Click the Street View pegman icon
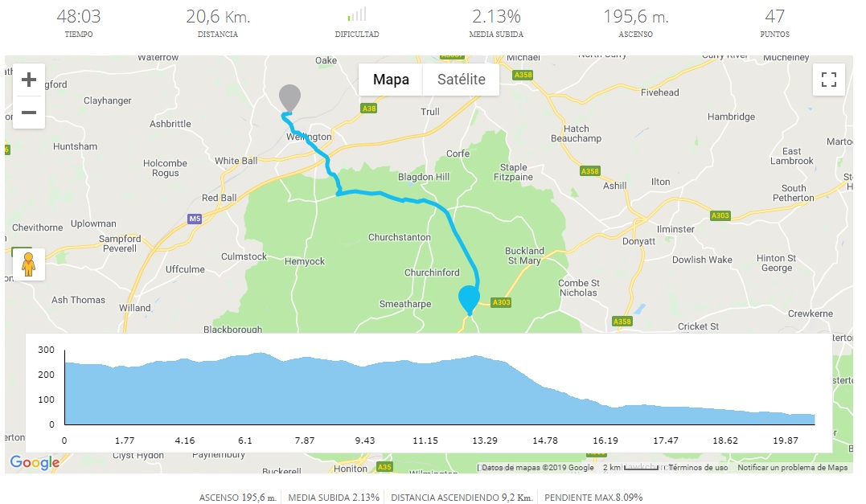Viewport: 866px width, 504px height. point(29,264)
